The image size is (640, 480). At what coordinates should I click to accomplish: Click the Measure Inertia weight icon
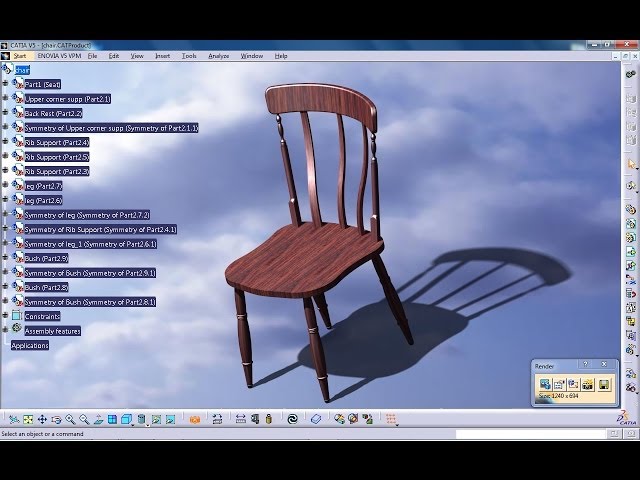tap(269, 419)
